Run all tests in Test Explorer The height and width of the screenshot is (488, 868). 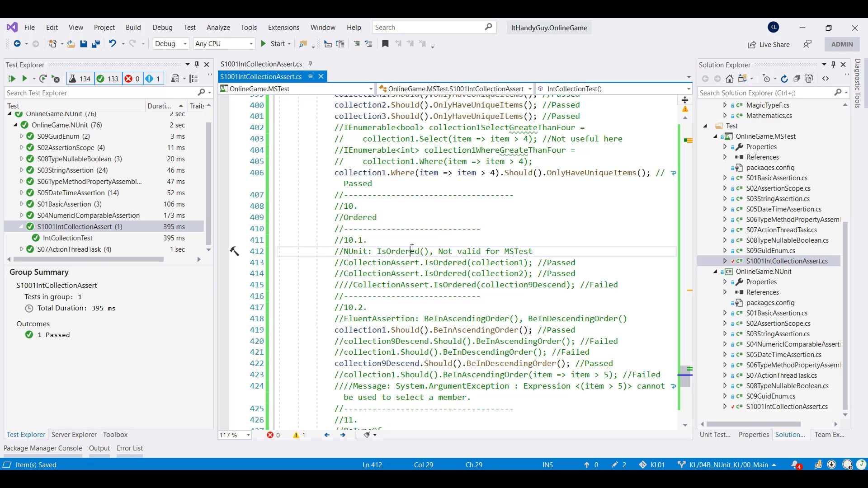(x=12, y=79)
